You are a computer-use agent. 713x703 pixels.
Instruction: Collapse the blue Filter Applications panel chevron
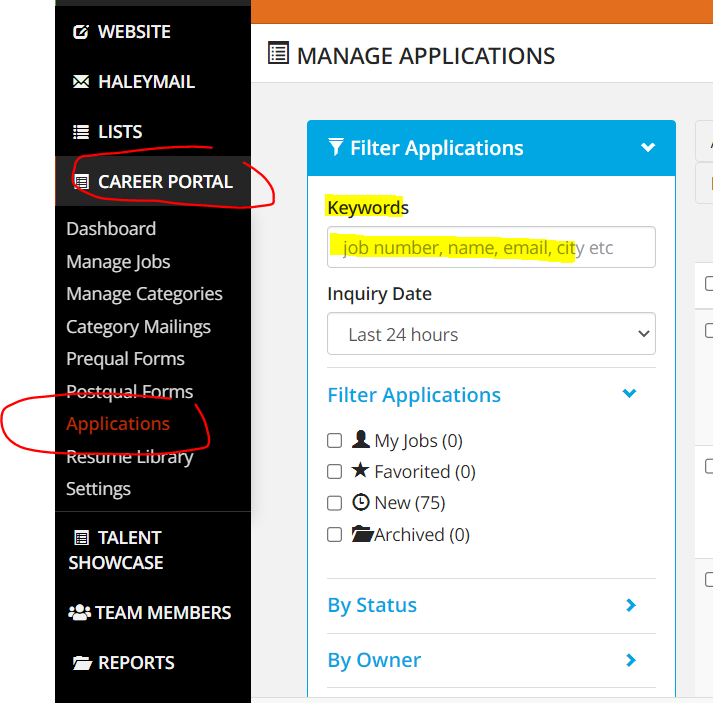[648, 148]
